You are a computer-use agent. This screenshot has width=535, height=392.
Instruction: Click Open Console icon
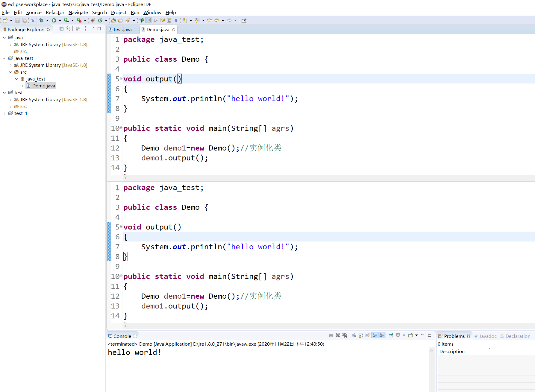pos(410,335)
